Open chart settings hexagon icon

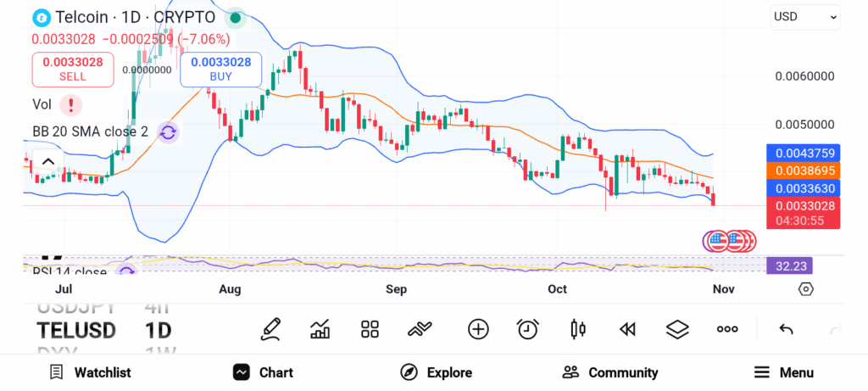pos(806,289)
